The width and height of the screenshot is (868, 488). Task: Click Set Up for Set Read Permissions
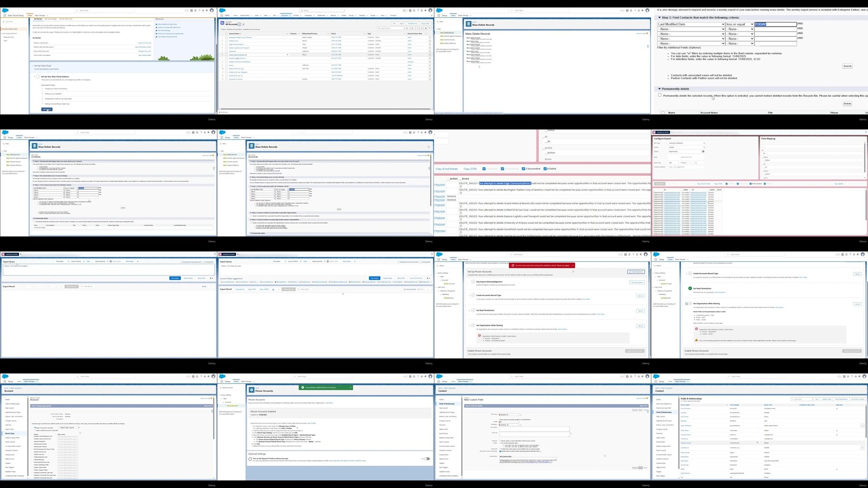point(640,311)
